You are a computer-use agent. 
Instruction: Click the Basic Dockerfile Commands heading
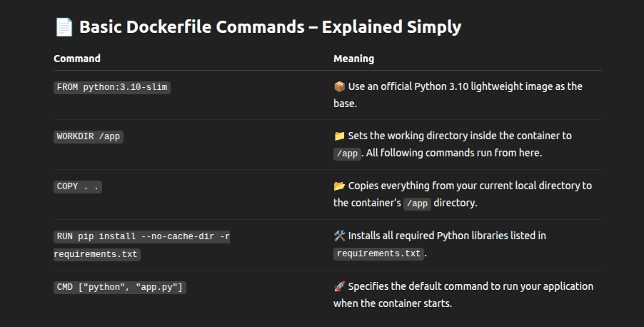[271, 27]
